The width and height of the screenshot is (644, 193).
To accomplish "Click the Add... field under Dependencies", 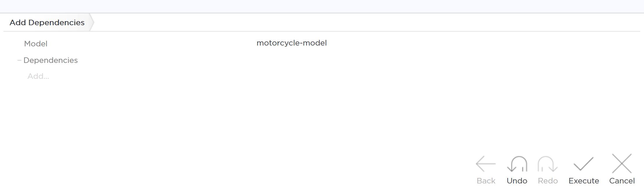I will [38, 76].
